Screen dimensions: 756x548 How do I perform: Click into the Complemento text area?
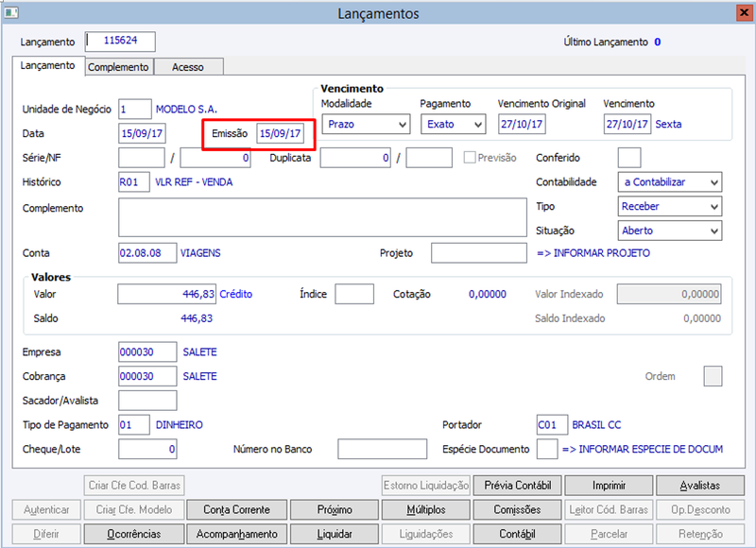[x=322, y=217]
